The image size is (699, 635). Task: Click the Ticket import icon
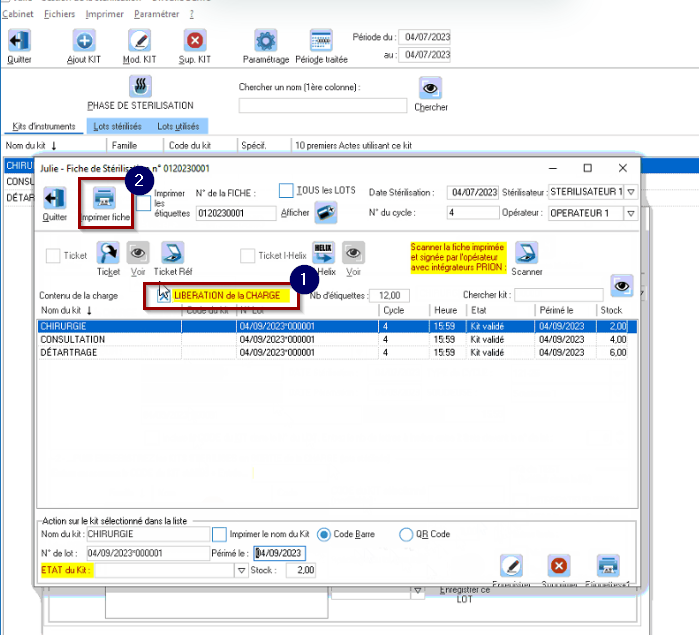108,253
